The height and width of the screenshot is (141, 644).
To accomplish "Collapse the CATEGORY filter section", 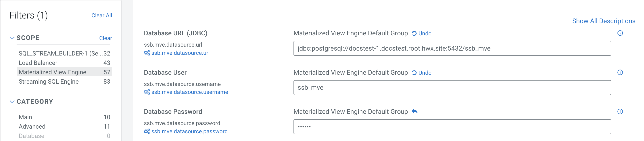I will 12,101.
